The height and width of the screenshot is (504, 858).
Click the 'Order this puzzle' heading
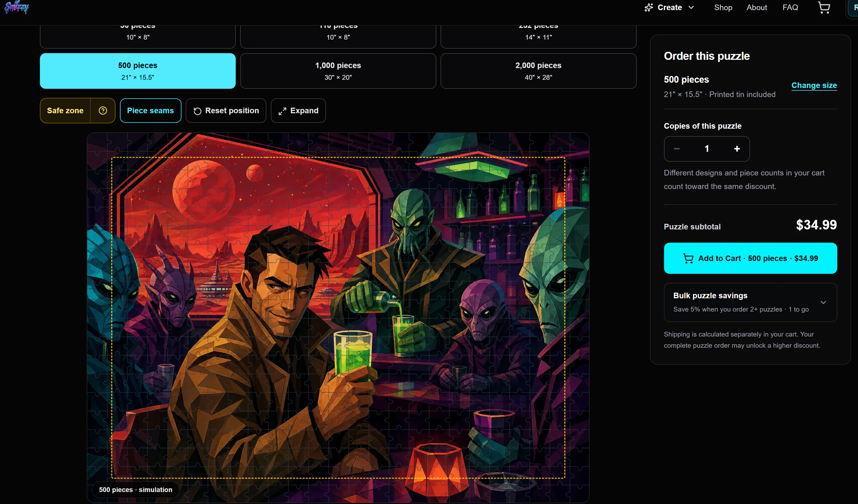(x=707, y=56)
